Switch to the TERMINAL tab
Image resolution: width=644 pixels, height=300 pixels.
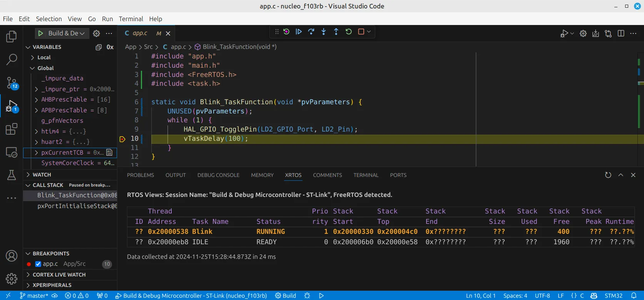pyautogui.click(x=366, y=175)
